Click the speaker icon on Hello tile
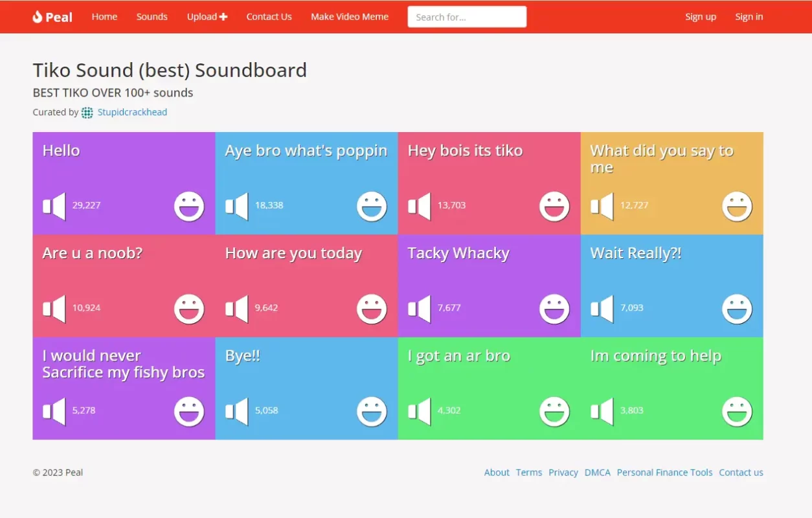Image resolution: width=812 pixels, height=518 pixels. 54,207
